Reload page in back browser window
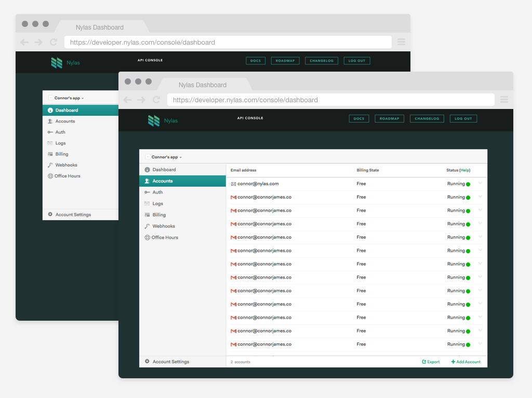This screenshot has height=398, width=532. click(54, 42)
